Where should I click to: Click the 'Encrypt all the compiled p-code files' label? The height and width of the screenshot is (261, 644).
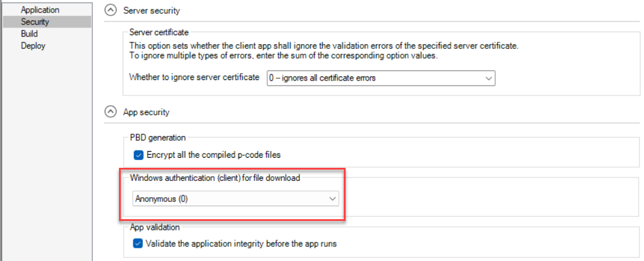coord(213,155)
